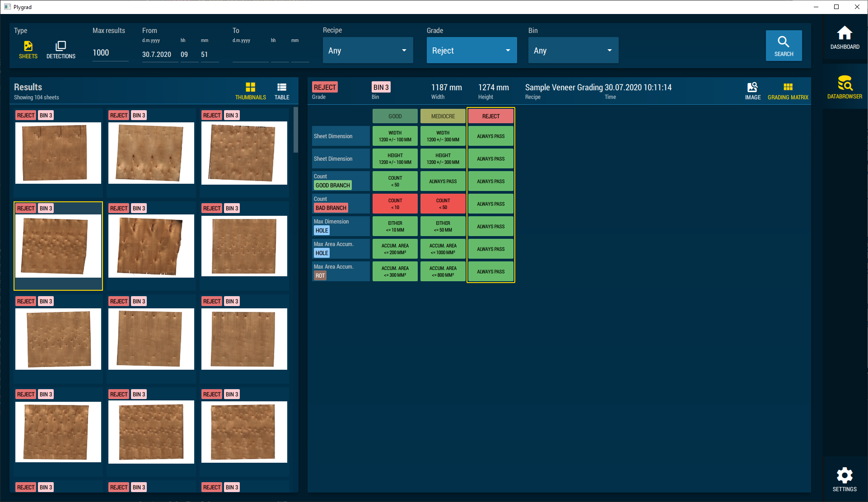Screen dimensions: 868x502
Task: Switch results to Thumbnails view
Action: coord(250,91)
